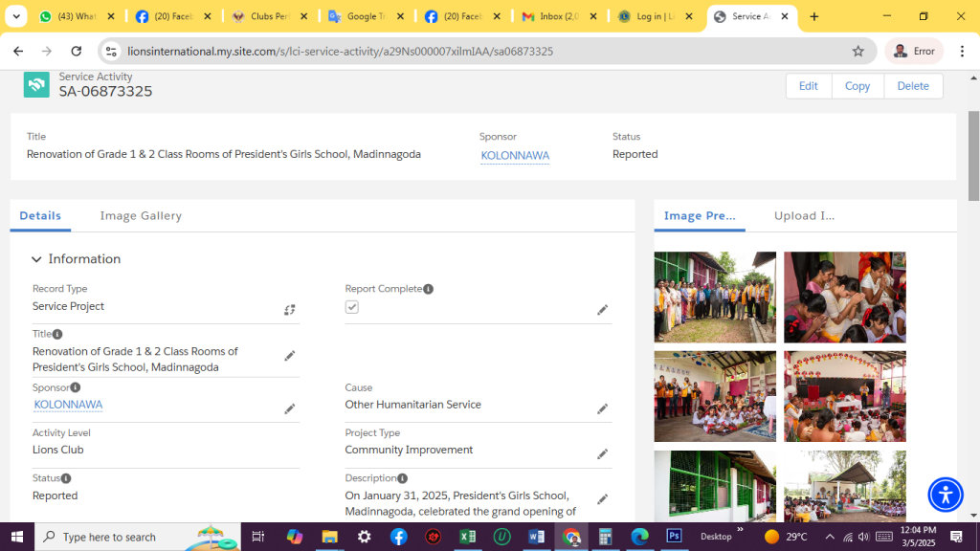
Task: Open thumbnail of children seated on classroom floor
Action: (715, 396)
